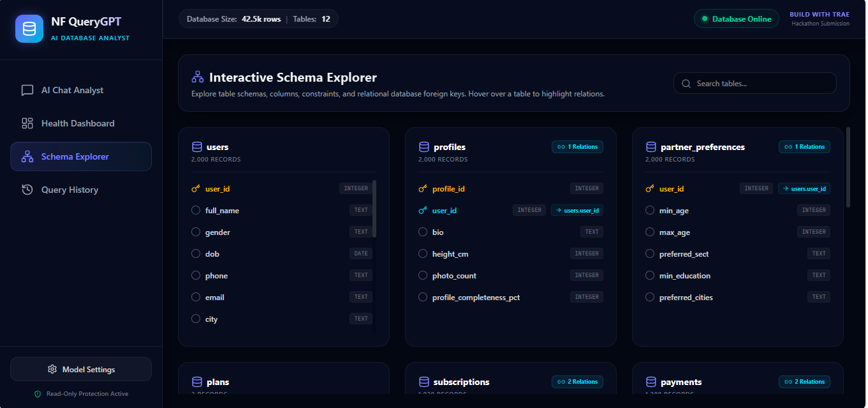Viewport: 868px width, 408px height.
Task: Click the Tables: 12 stat
Action: pyautogui.click(x=312, y=19)
